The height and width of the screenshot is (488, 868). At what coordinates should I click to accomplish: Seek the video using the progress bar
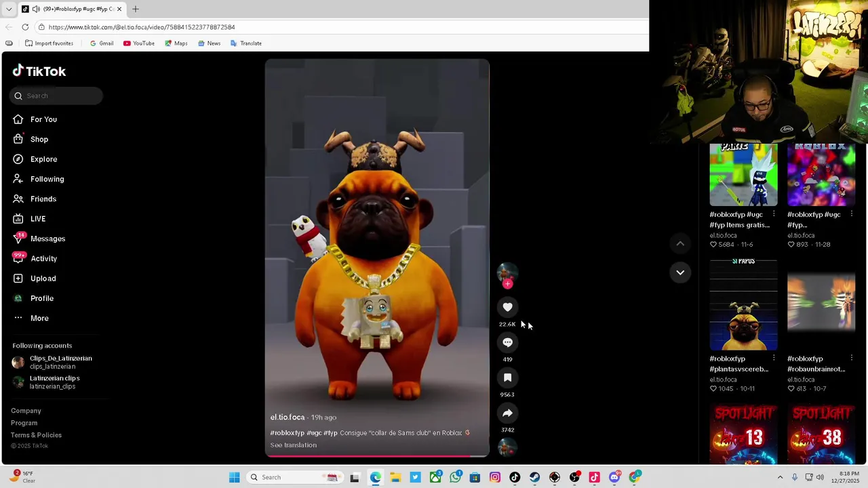(x=377, y=455)
